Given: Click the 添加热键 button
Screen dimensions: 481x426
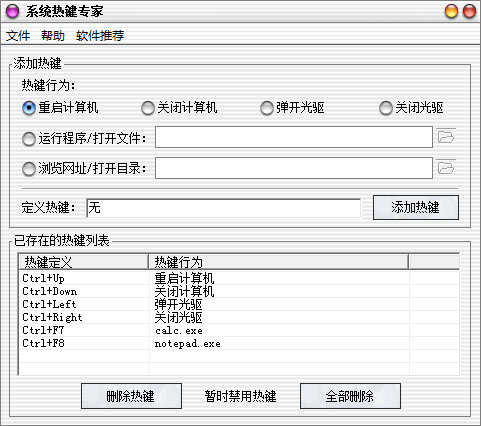Looking at the screenshot, I should tap(416, 207).
